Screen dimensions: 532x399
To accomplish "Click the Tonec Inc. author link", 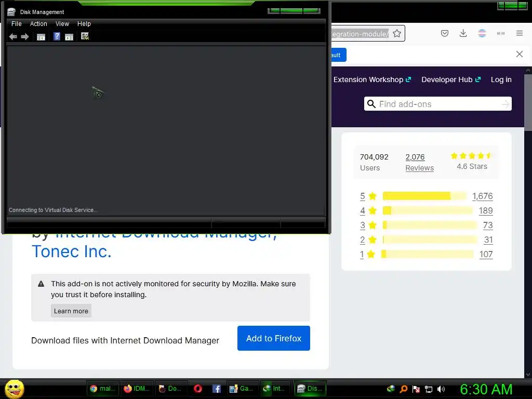I will click(x=72, y=251).
